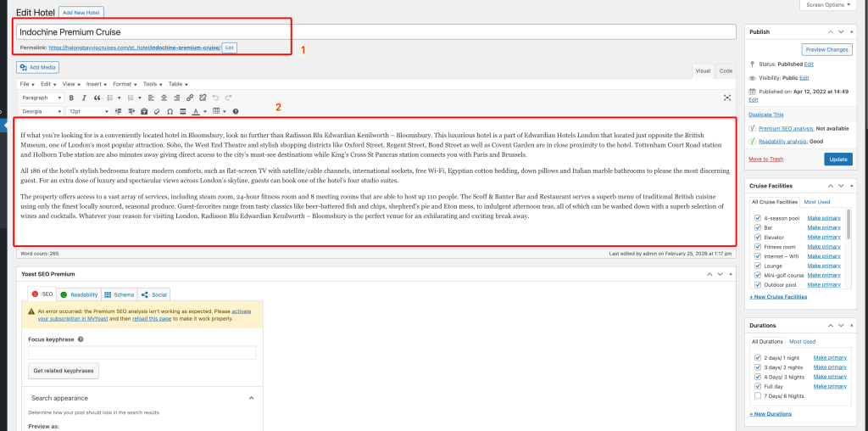Uncheck the Fitness room facility

[x=758, y=247]
